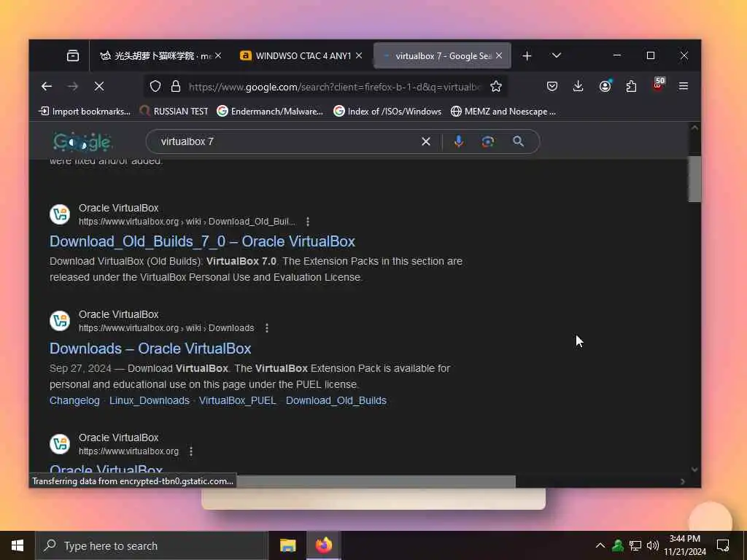This screenshot has width=747, height=560.
Task: Open Firefox View icon in the tab bar
Action: coord(73,55)
